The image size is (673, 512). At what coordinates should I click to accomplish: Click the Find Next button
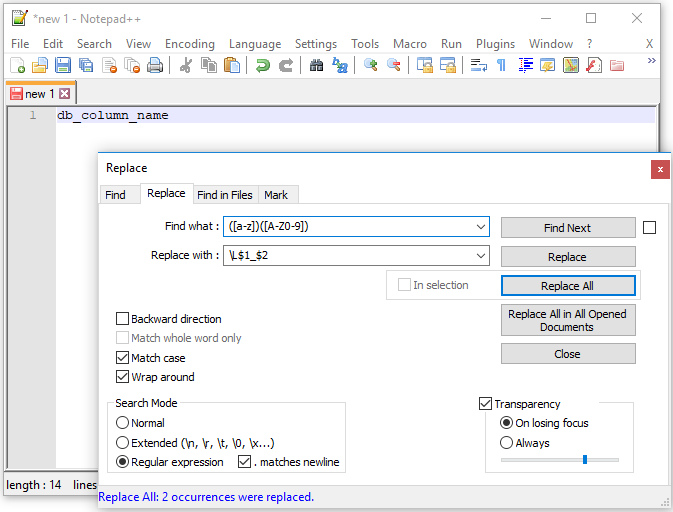click(x=567, y=228)
